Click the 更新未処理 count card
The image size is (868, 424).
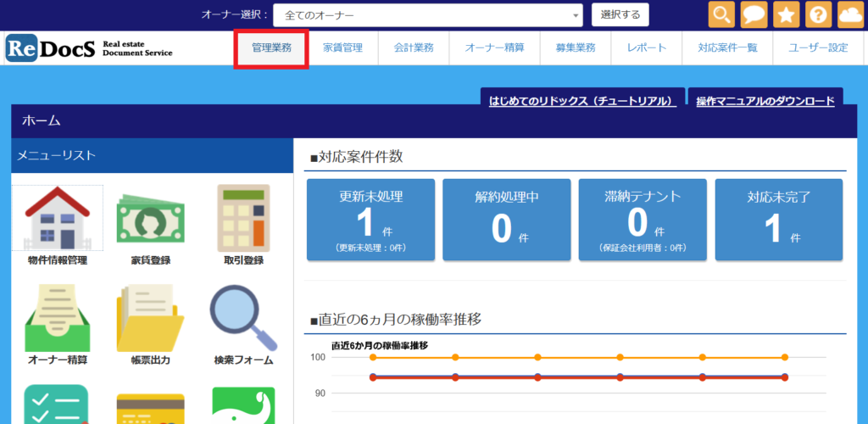(371, 220)
